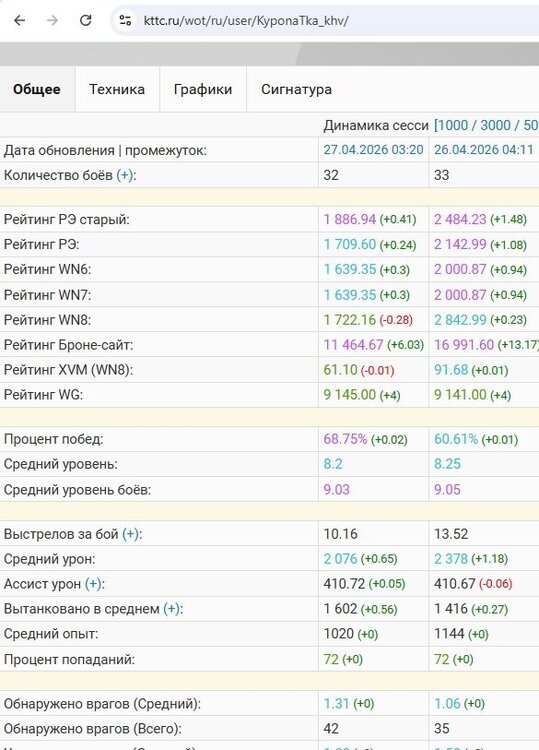
Task: Open the 27.04.2026 03:20 session date
Action: pyautogui.click(x=373, y=150)
